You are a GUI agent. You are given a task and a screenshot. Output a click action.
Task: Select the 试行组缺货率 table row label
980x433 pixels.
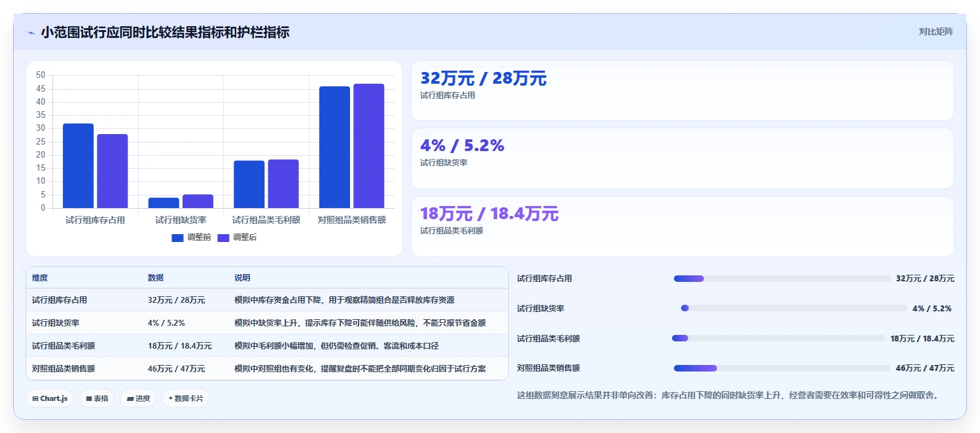point(56,323)
